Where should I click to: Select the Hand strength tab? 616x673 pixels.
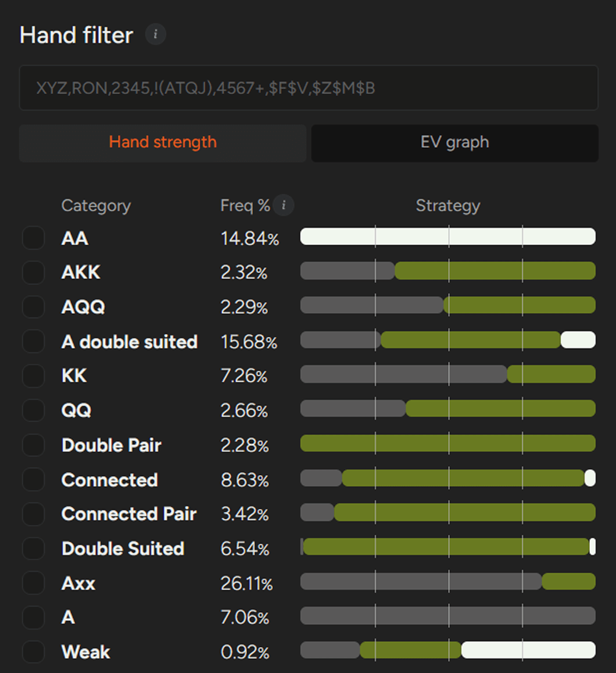coord(163,143)
